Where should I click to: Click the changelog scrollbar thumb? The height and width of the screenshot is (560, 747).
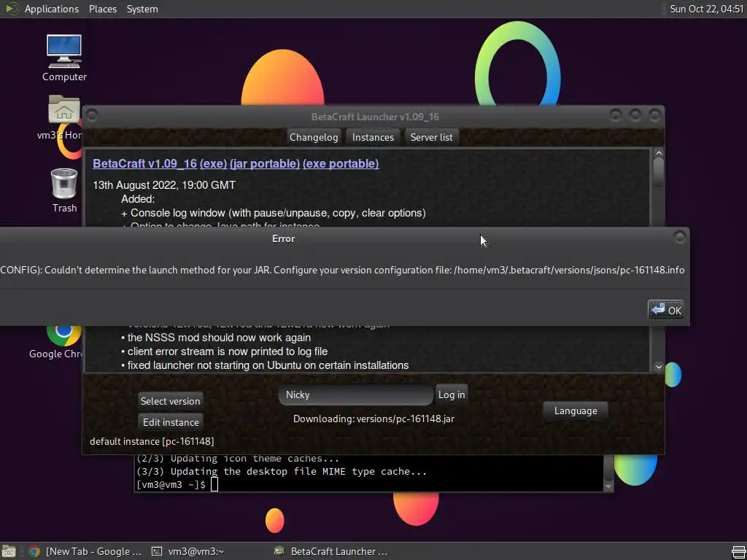tap(659, 171)
